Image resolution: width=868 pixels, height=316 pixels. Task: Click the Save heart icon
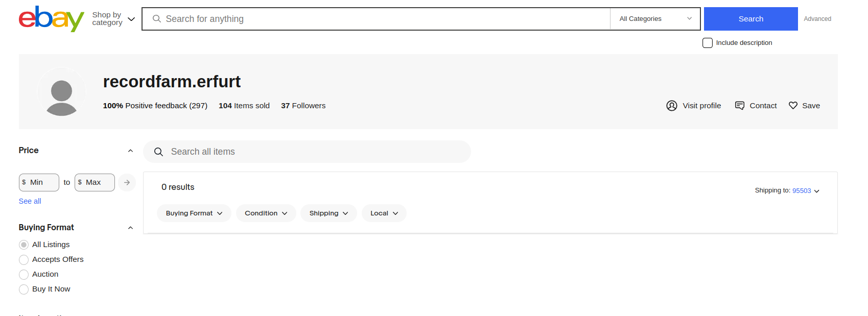(793, 106)
